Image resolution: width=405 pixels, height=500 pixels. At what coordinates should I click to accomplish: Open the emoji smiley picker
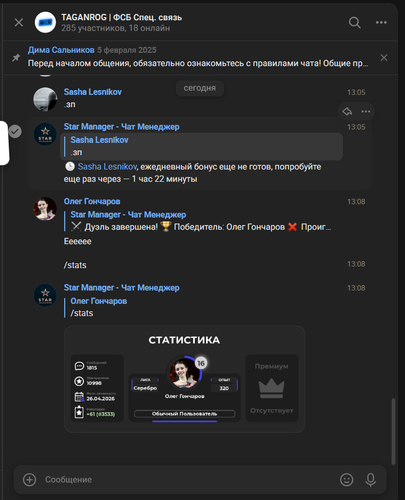click(347, 480)
